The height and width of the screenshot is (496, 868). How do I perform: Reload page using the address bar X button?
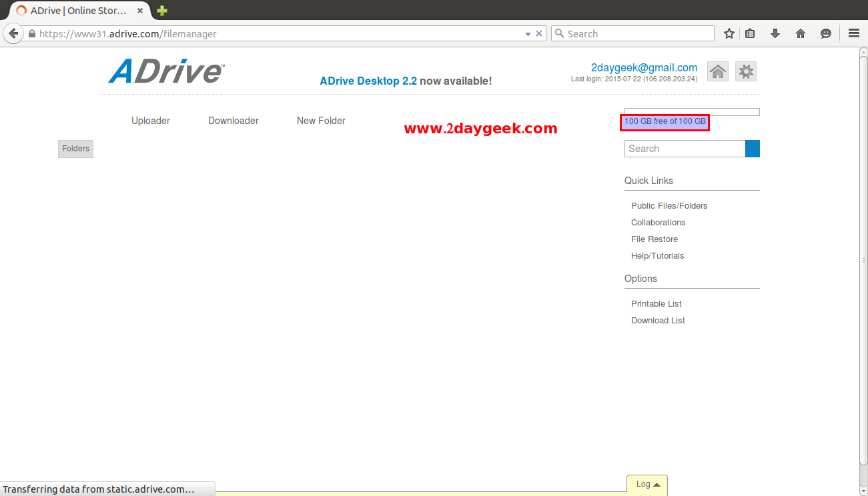pyautogui.click(x=540, y=33)
